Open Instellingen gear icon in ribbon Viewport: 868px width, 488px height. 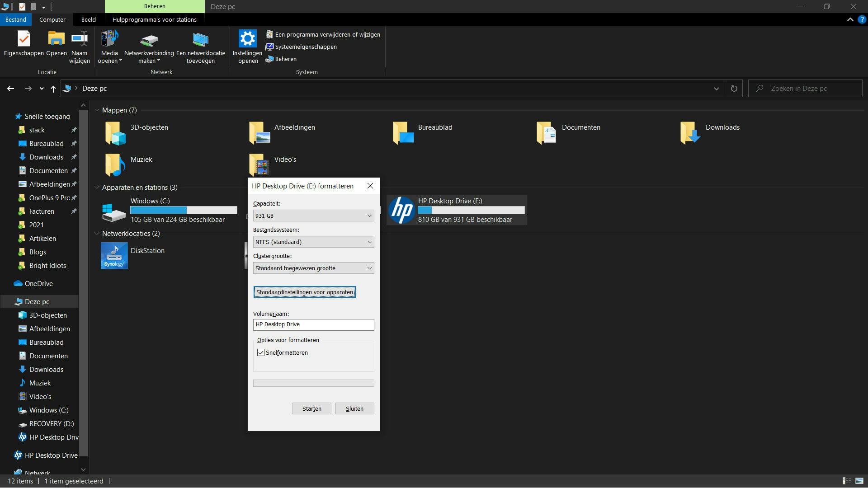247,39
